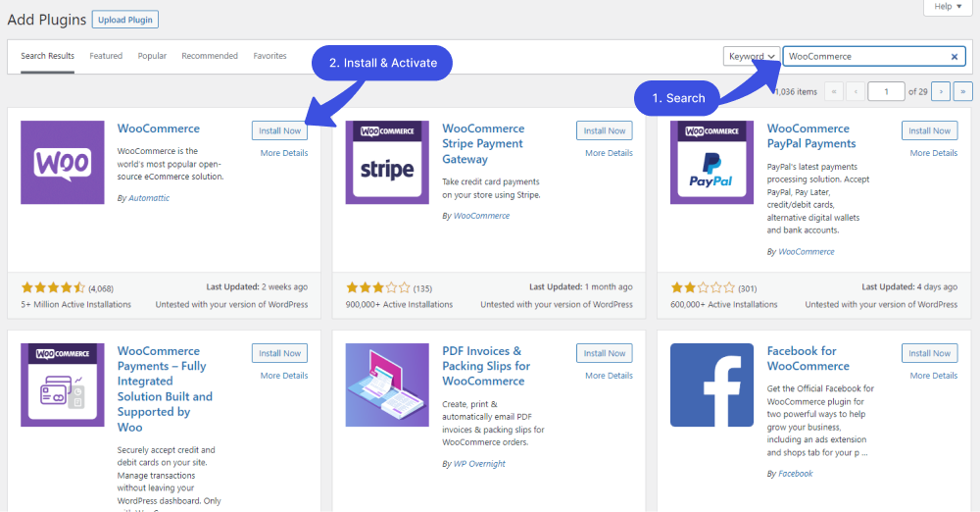980x512 pixels.
Task: Go to the next results page arrow
Action: [941, 91]
